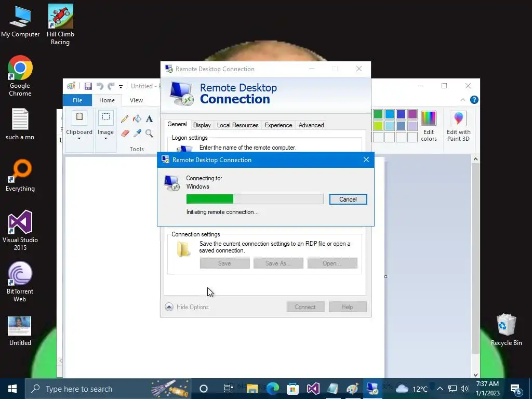532x399 pixels.
Task: Open Customize Quick Access Toolbar dropdown
Action: 121,87
